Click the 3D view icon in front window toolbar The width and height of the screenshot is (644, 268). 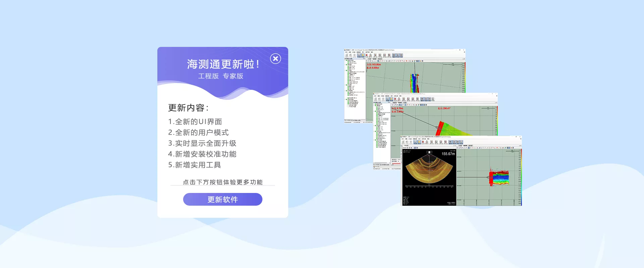(x=458, y=142)
